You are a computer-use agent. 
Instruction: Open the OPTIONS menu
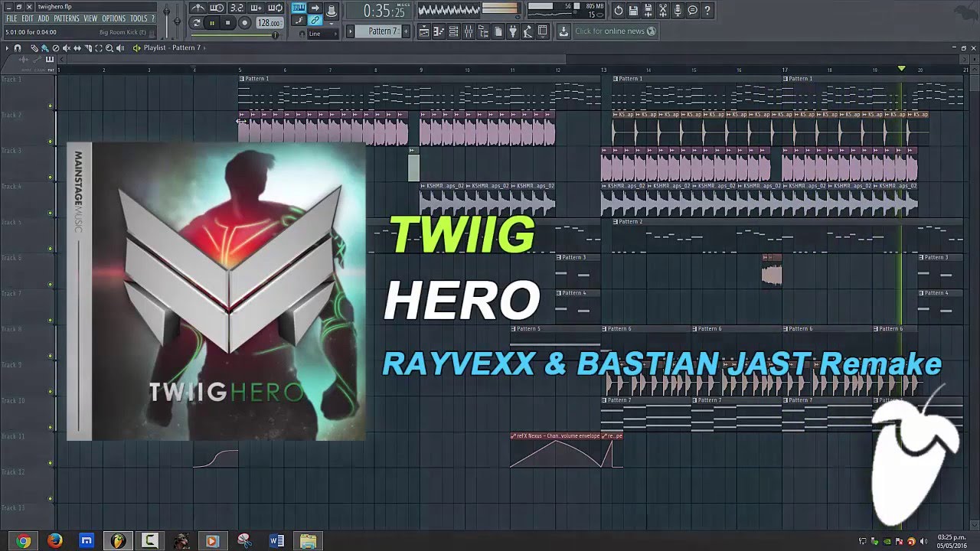[113, 18]
